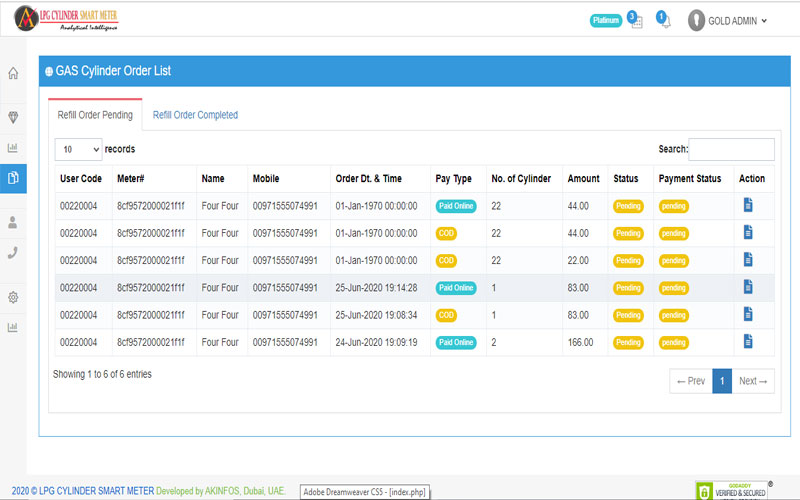Click COD badge in 25-Jun-2020 19:08:34 row
800x500 pixels.
[x=446, y=315]
